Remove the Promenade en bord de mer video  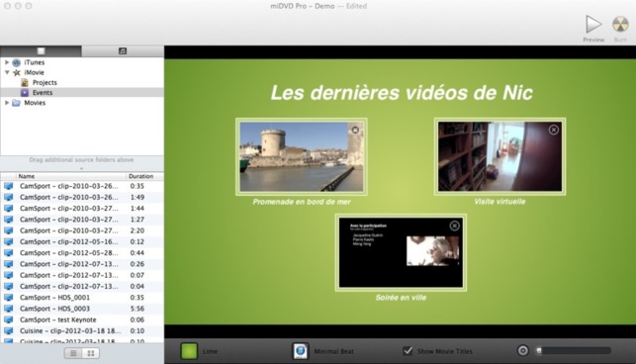[355, 130]
